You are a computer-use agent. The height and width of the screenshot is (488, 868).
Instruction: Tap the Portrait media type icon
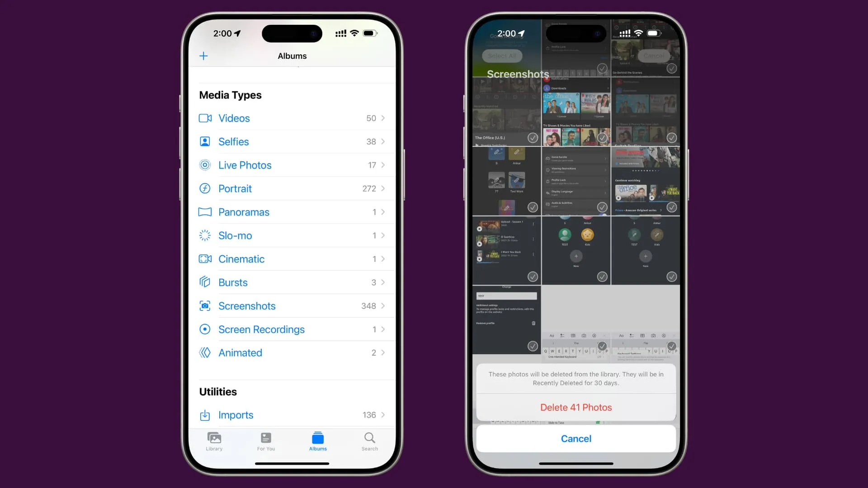205,188
